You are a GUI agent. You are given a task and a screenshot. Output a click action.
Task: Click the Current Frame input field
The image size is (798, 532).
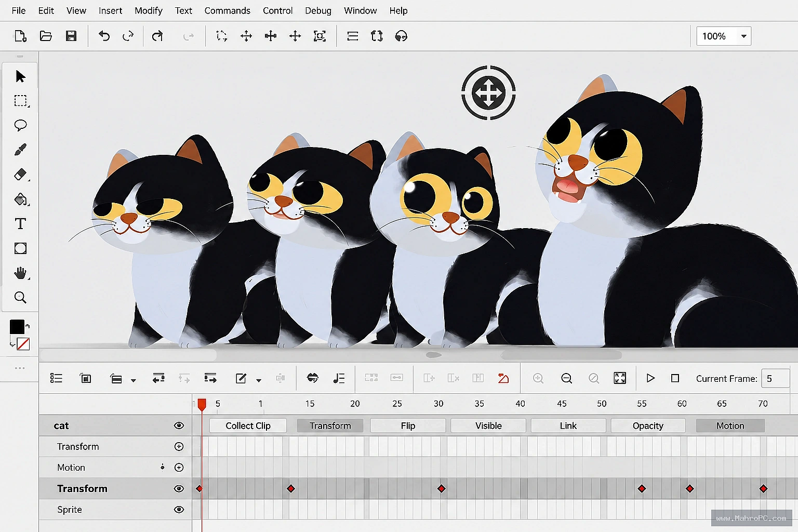(775, 379)
